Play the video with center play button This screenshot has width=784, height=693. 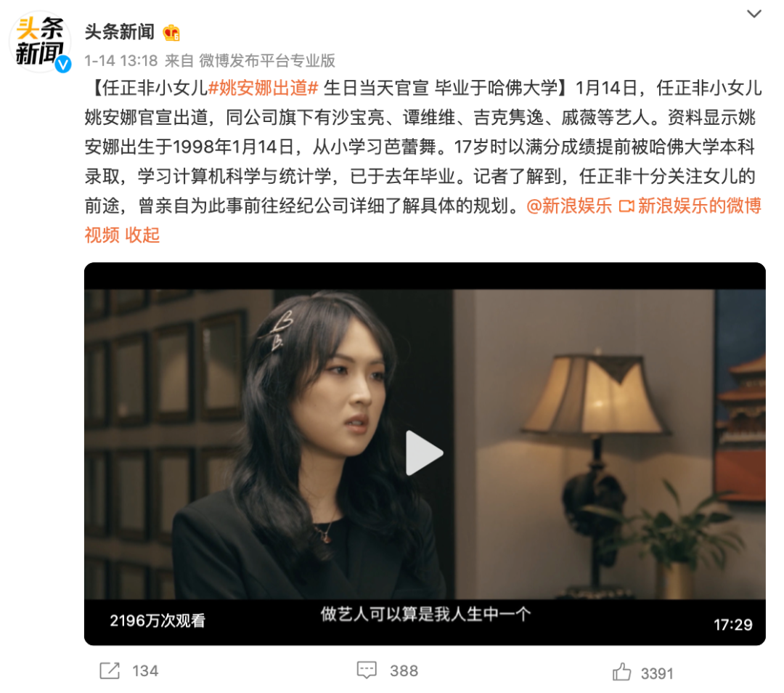[x=424, y=453]
